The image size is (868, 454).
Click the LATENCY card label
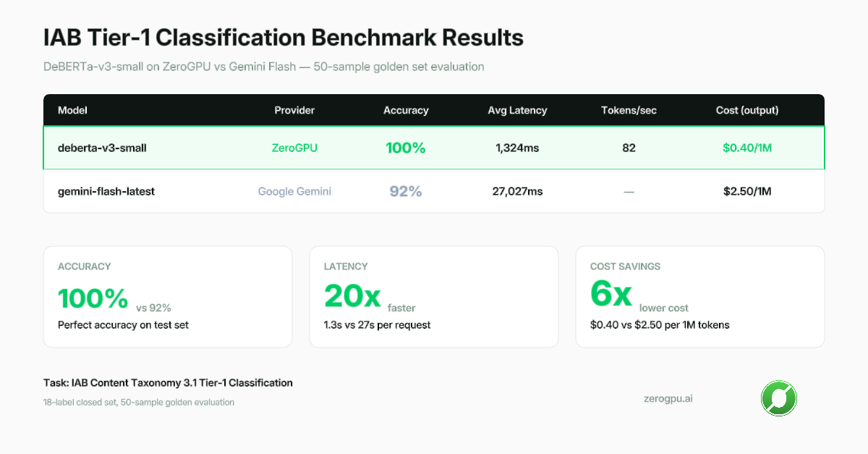(346, 266)
